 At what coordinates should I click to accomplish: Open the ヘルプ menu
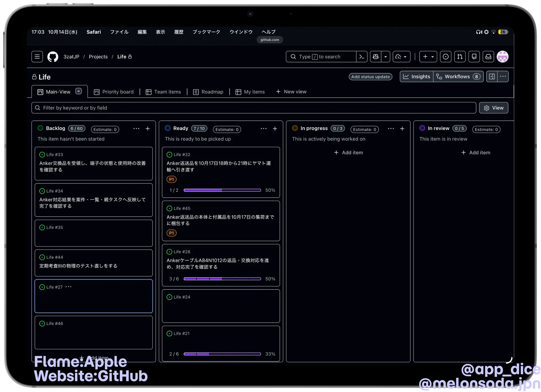pos(269,32)
